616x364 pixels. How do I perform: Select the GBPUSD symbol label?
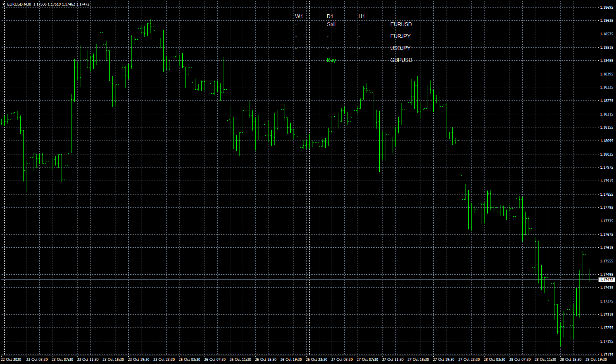coord(401,60)
